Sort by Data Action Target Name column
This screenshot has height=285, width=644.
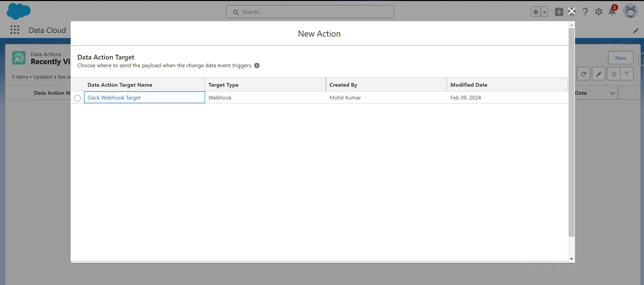click(120, 85)
